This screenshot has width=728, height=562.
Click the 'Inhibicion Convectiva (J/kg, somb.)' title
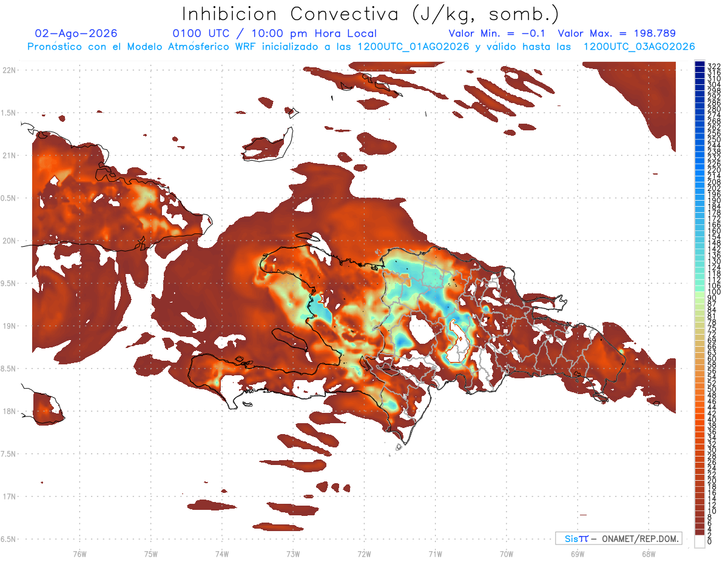click(371, 14)
